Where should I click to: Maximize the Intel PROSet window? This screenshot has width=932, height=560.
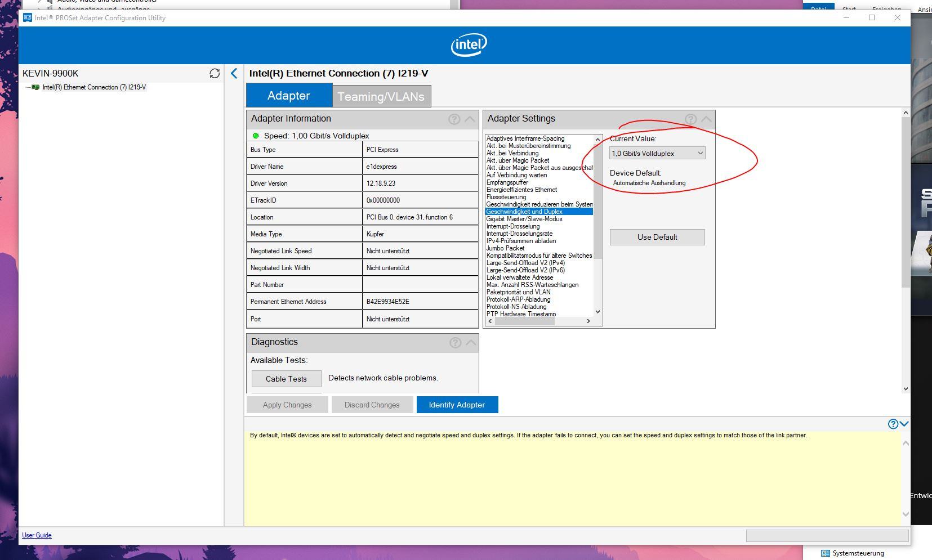[x=872, y=17]
